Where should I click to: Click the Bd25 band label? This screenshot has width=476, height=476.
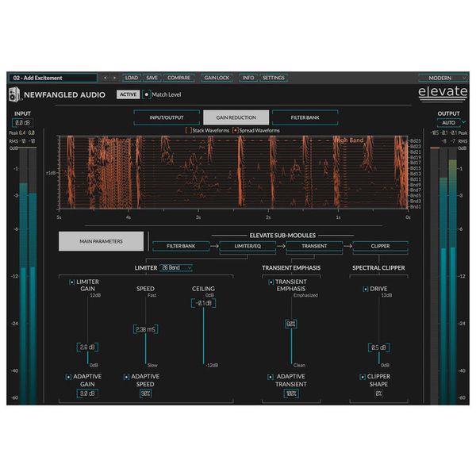click(x=416, y=141)
